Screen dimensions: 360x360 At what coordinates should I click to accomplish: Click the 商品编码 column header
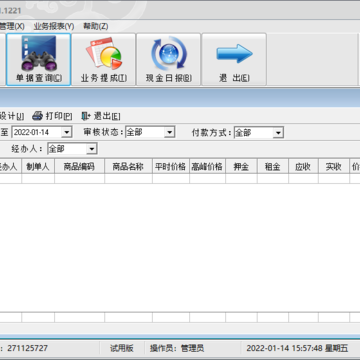(79, 167)
